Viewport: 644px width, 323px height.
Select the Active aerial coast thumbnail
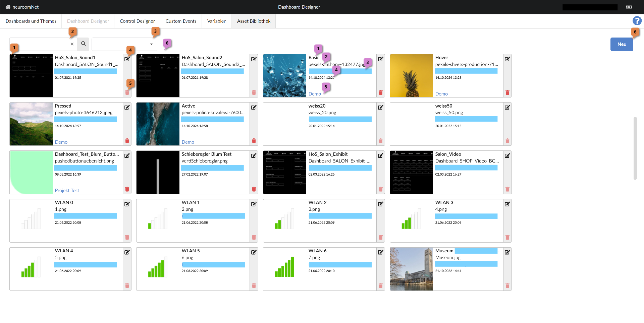click(x=158, y=124)
